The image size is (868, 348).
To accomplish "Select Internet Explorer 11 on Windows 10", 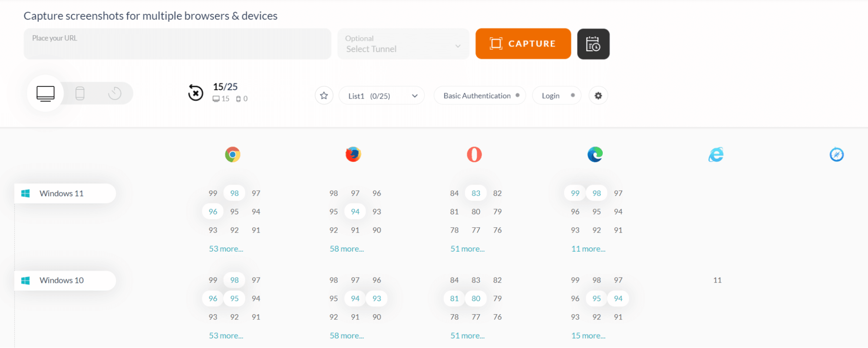I will tap(717, 280).
